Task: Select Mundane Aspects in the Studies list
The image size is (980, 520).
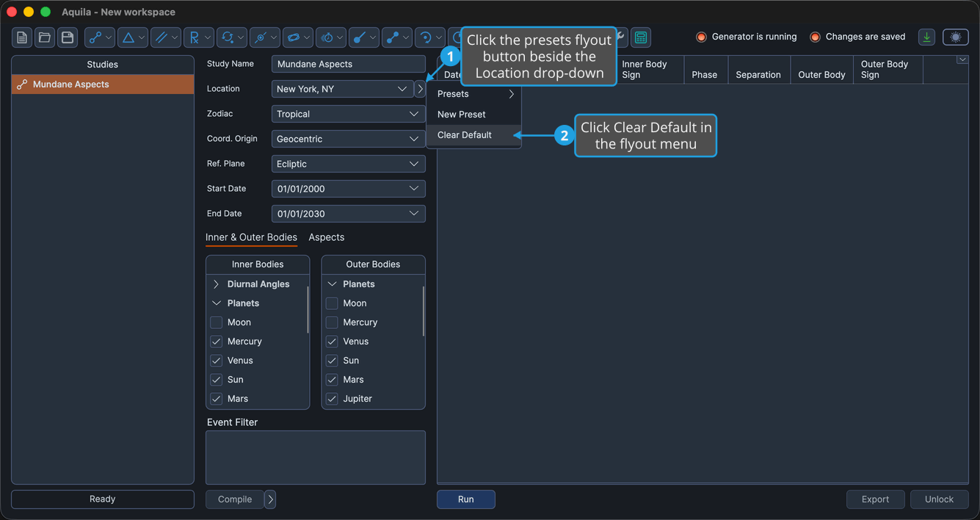Action: tap(103, 84)
